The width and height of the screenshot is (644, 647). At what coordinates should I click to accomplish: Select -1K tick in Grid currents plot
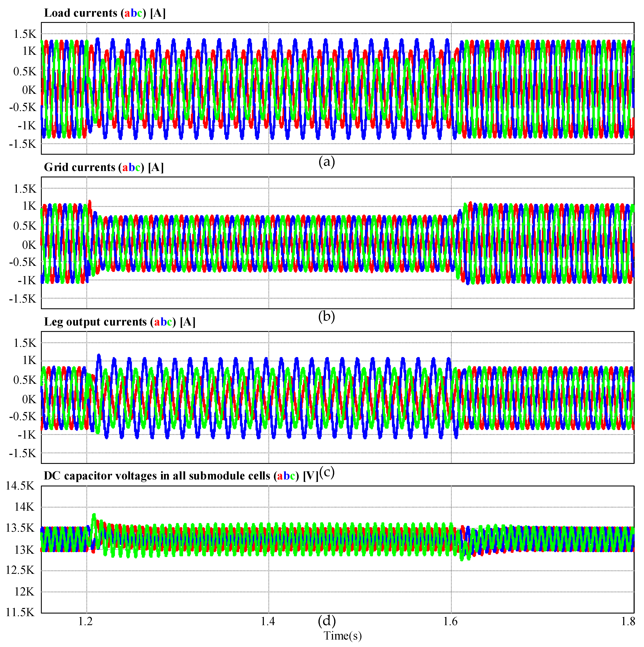27,280
